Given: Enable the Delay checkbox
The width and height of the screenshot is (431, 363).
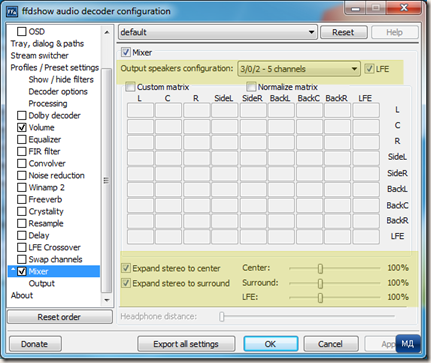Looking at the screenshot, I should tap(22, 236).
